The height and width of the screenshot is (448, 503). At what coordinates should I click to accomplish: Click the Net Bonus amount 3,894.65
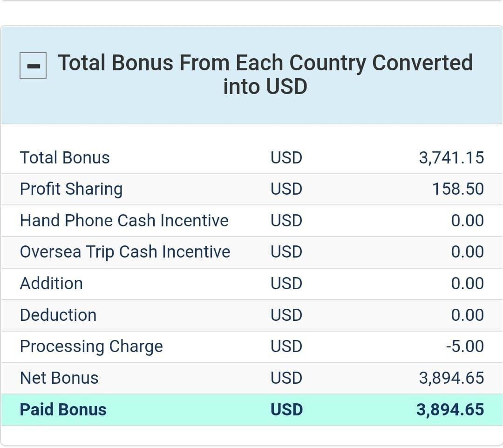tap(451, 378)
